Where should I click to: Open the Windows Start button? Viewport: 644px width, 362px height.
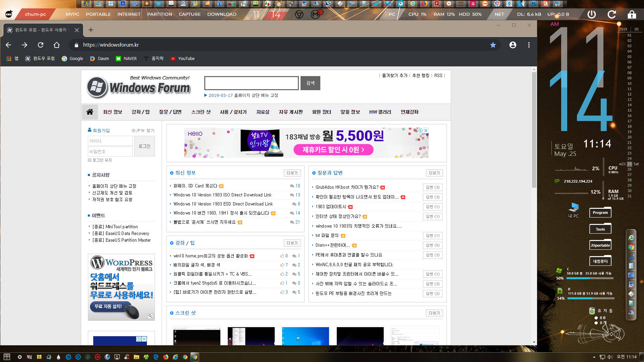[7, 357]
